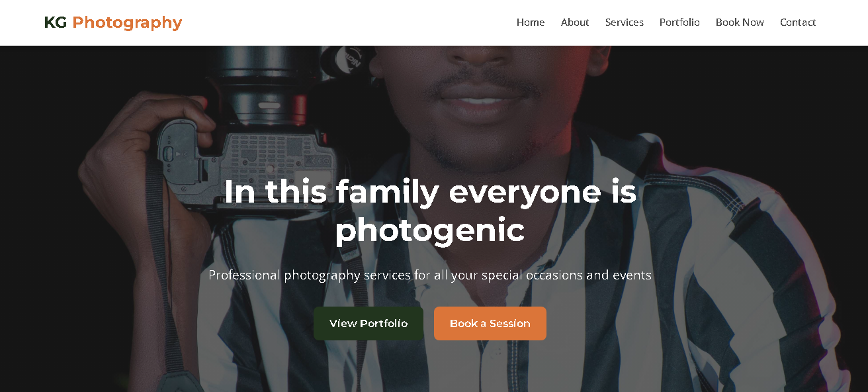Click the orange Photography text in the logo
This screenshot has width=868, height=392.
[x=128, y=22]
